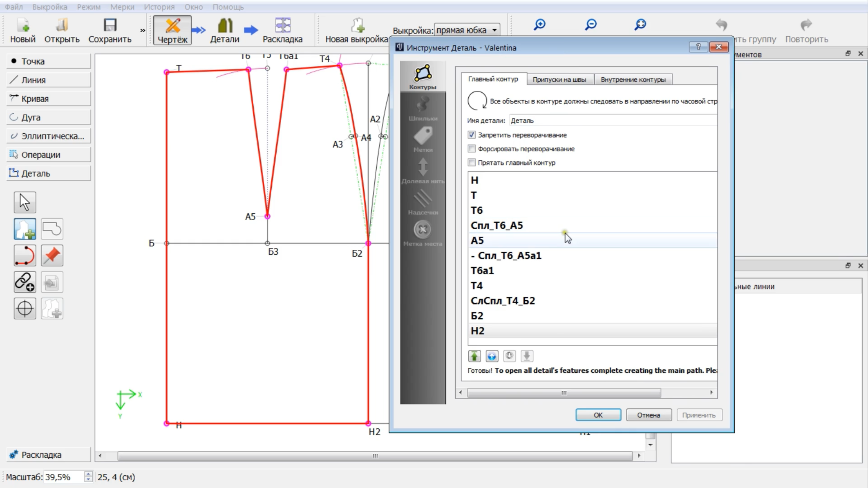Choose the arrow pointer selection tool
The width and height of the screenshot is (868, 488).
(25, 202)
